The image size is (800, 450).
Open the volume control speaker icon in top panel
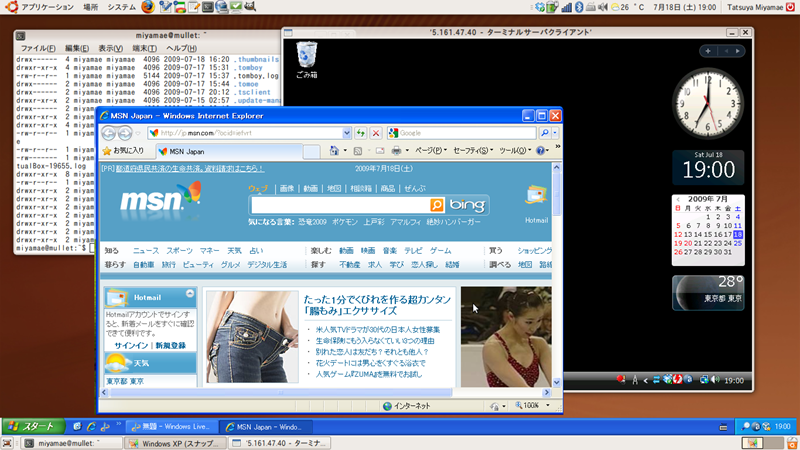603,7
